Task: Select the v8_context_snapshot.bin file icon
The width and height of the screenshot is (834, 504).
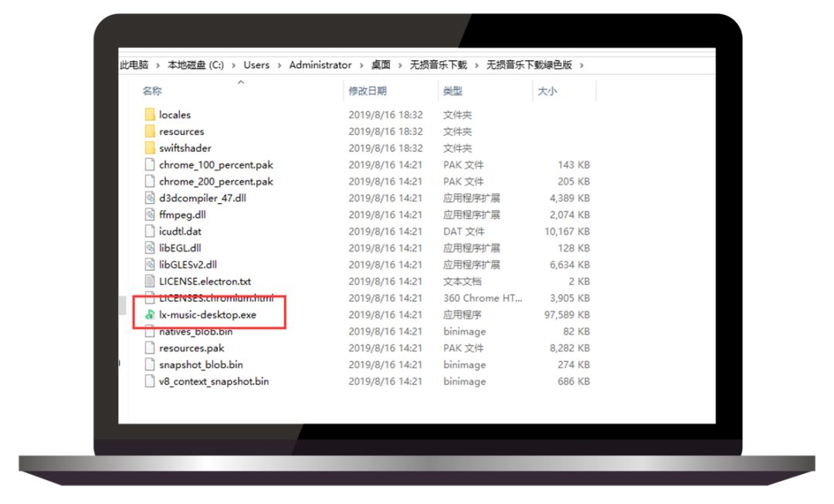Action: point(149,381)
